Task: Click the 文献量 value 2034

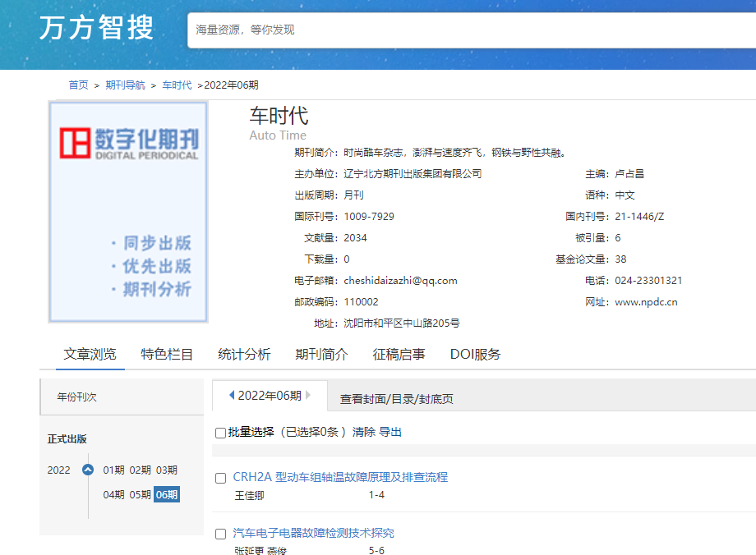Action: point(355,237)
